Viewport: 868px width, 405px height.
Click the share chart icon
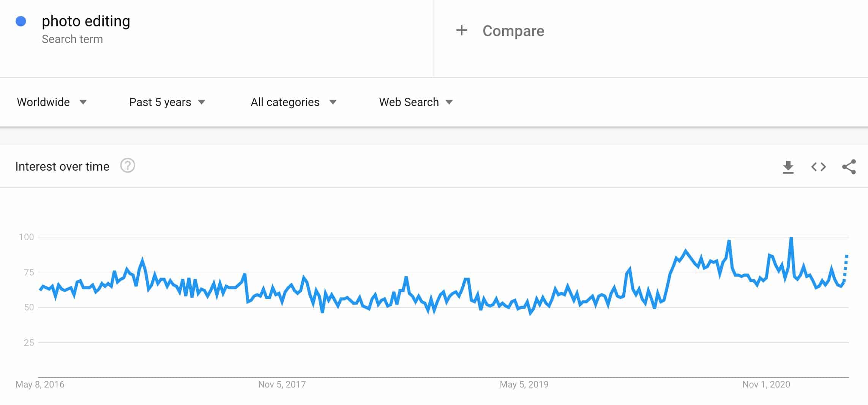849,167
